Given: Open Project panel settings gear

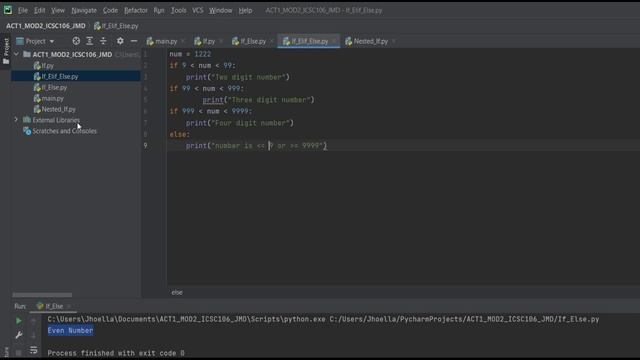Looking at the screenshot, I should pos(120,41).
